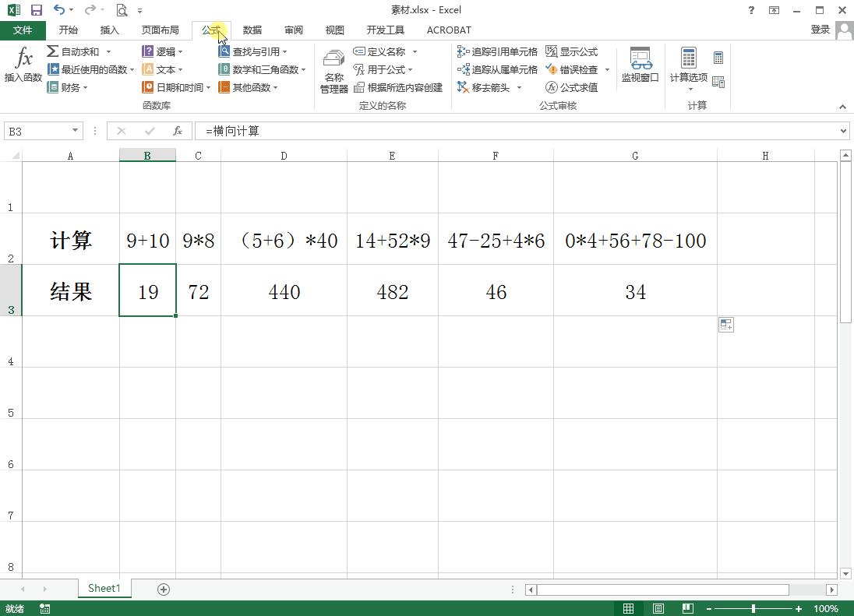This screenshot has height=616, width=854.
Task: Open Date and Time (日期和时间) functions
Action: (x=175, y=87)
